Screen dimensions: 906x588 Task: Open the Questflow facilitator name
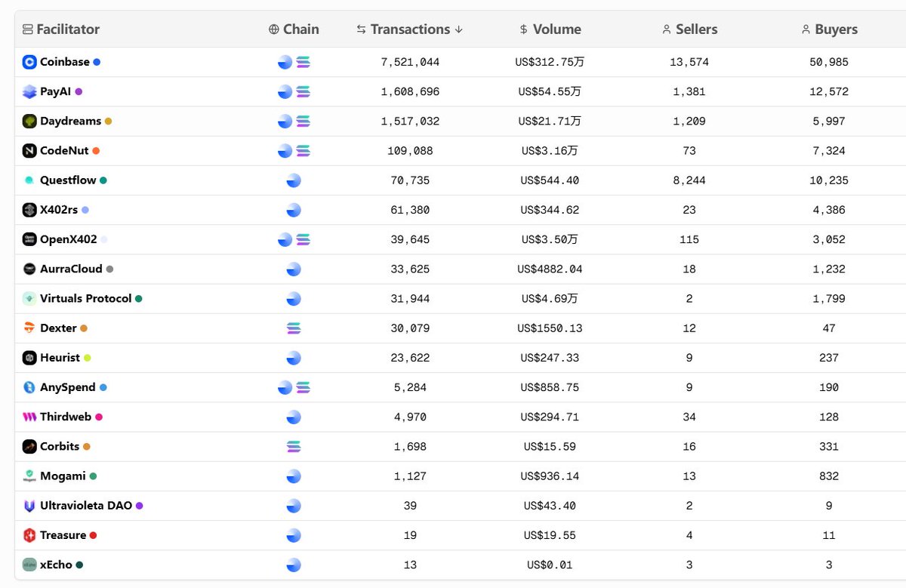coord(68,180)
